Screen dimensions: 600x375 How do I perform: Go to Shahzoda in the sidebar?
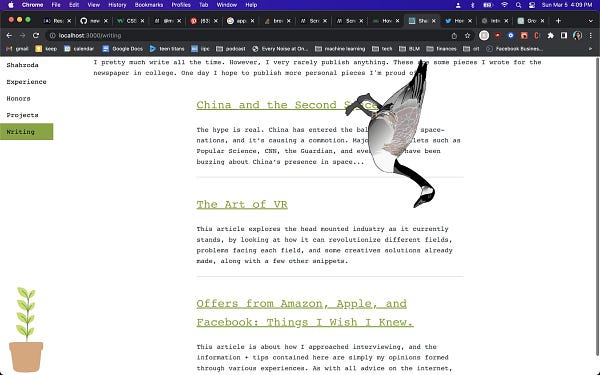tap(23, 65)
